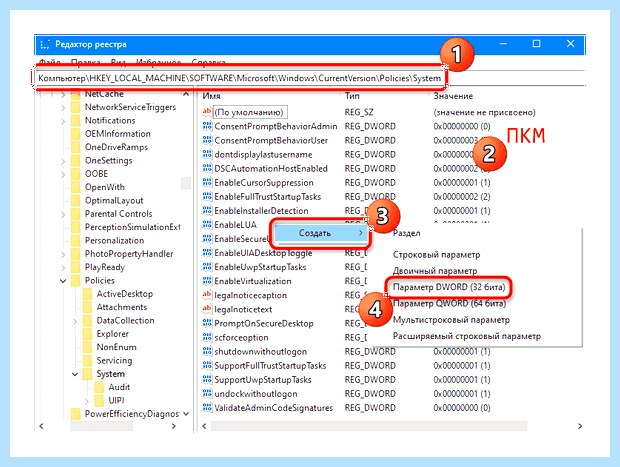Expand the UIPI tree node

pyautogui.click(x=87, y=401)
